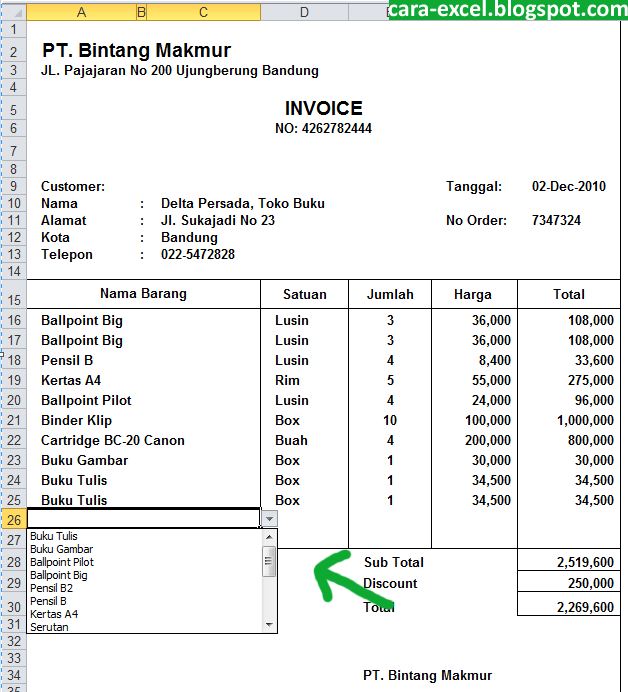Screen dimensions: 628x692
Task: Click Kertas A4 item in row 19
Action: click(71, 380)
